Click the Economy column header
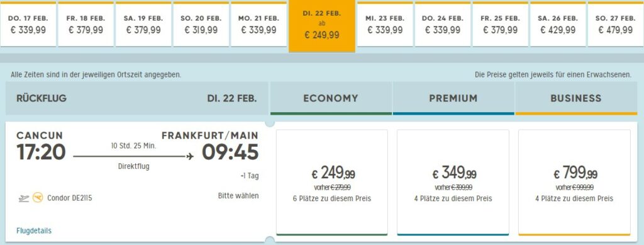The height and width of the screenshot is (245, 644). [331, 98]
